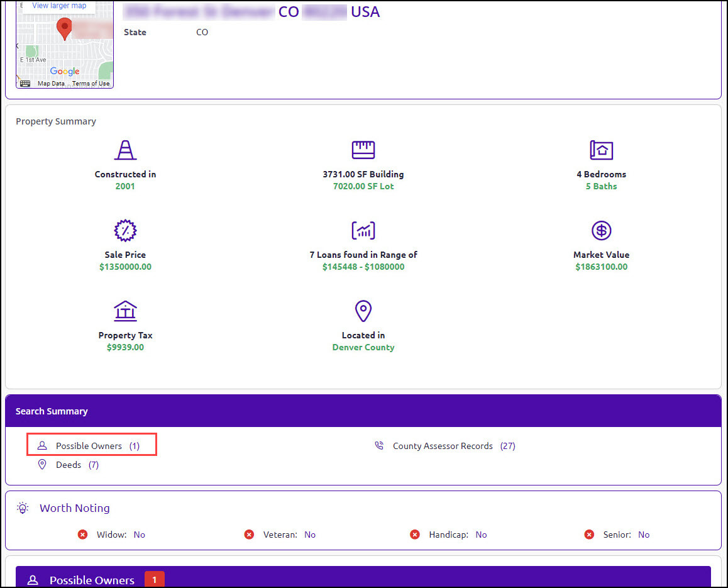Click the red X icon beside Veteran
This screenshot has height=588, width=728.
coord(250,535)
